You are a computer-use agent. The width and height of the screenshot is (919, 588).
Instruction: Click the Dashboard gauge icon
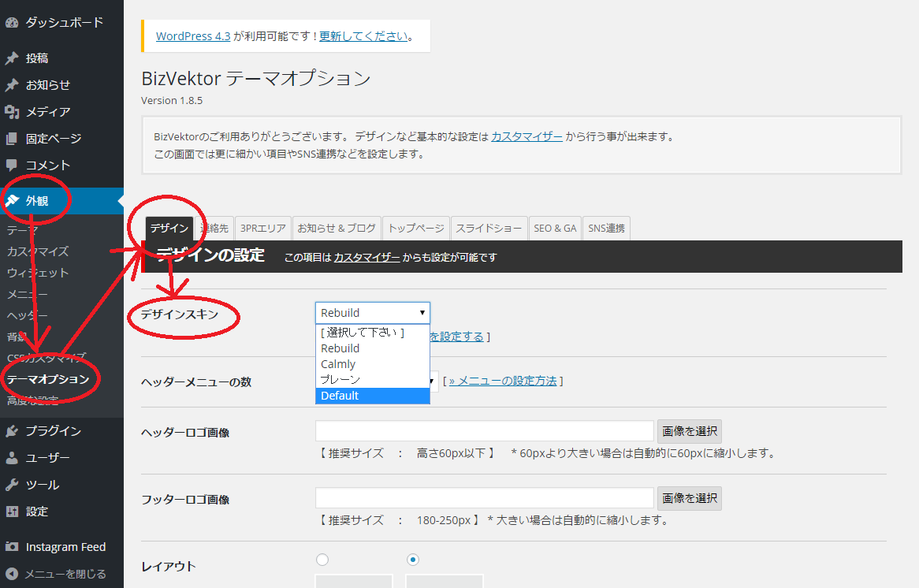click(12, 23)
